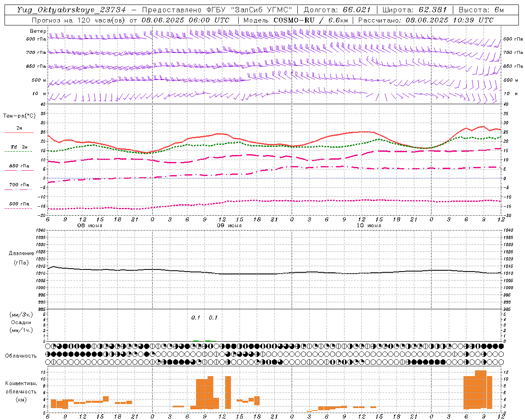The height and width of the screenshot is (420, 525).
Task: Click the red 2м temperature legend line
Action: (x=19, y=132)
